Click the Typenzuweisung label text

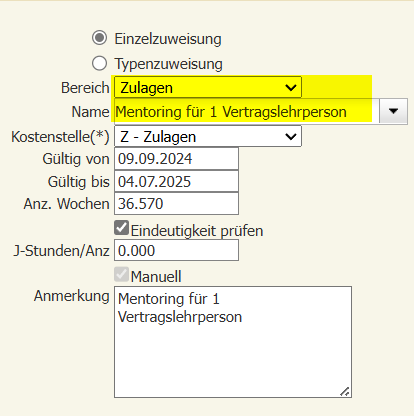coord(168,64)
